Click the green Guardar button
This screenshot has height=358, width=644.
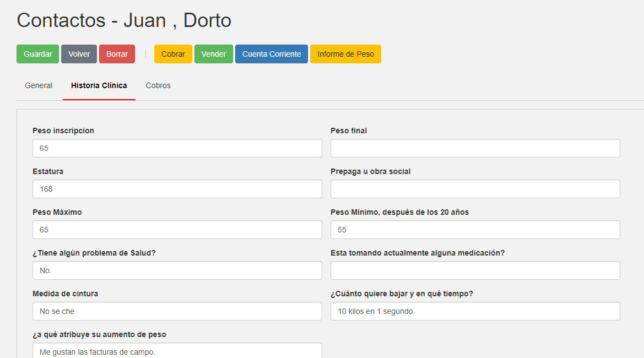pos(37,54)
